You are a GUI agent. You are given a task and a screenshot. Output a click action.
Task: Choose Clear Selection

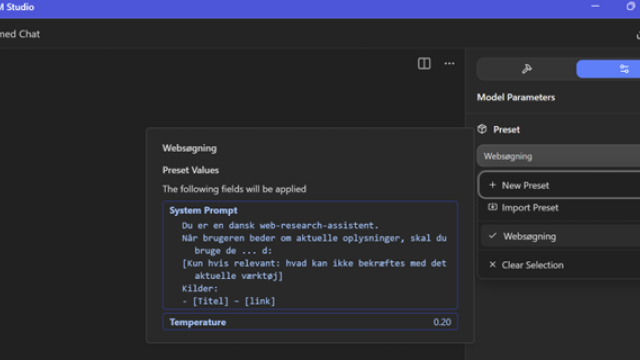click(x=560, y=265)
